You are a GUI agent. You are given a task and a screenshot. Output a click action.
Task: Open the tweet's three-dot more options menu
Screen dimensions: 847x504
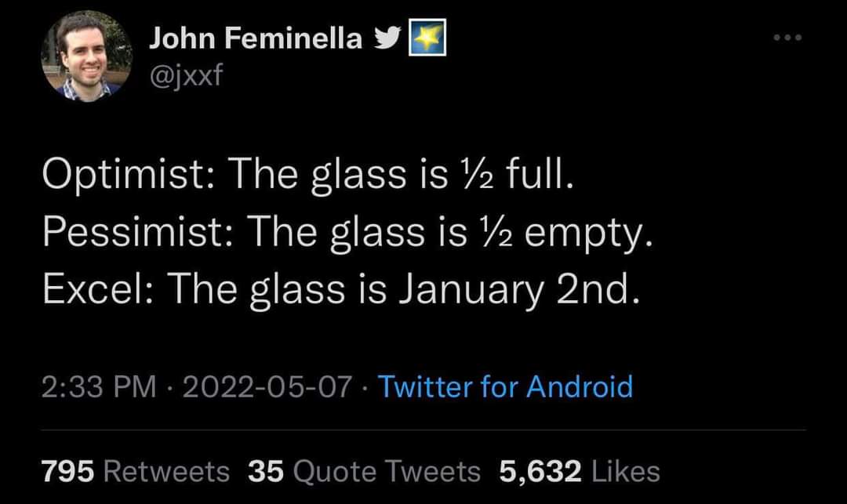pyautogui.click(x=787, y=38)
